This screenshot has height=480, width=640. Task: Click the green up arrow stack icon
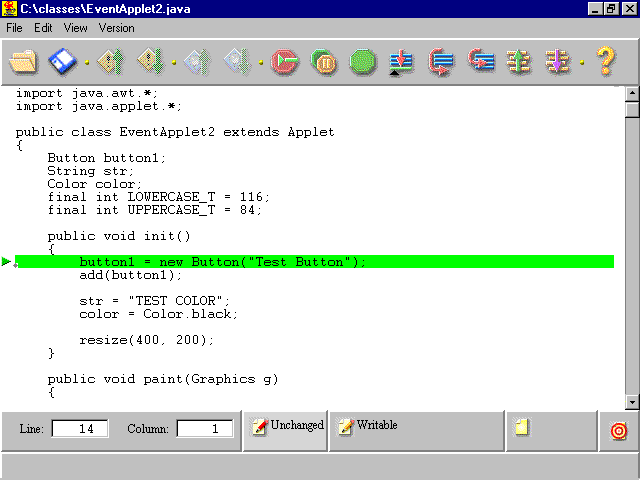click(x=519, y=62)
